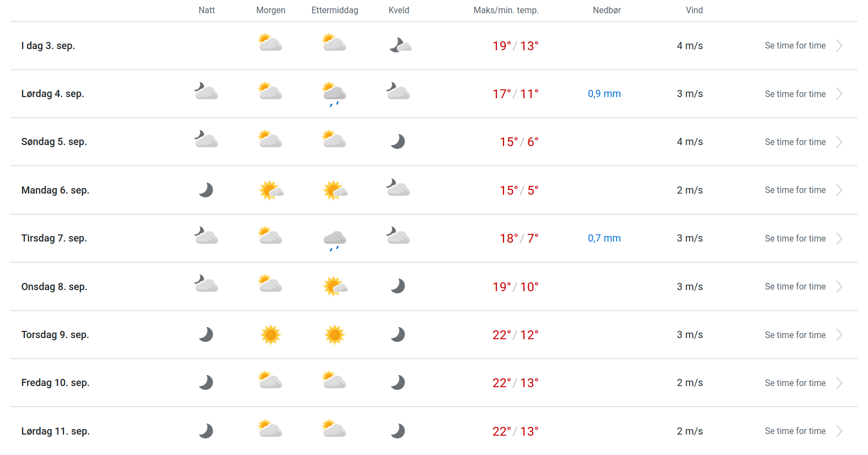Click the Nedbør column header
Image resolution: width=868 pixels, height=455 pixels.
click(x=607, y=10)
